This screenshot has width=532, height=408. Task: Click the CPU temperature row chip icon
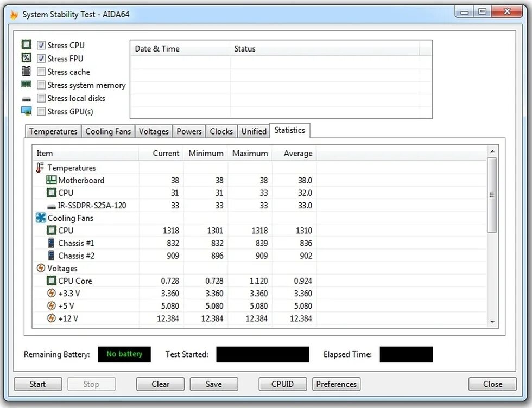(x=51, y=193)
